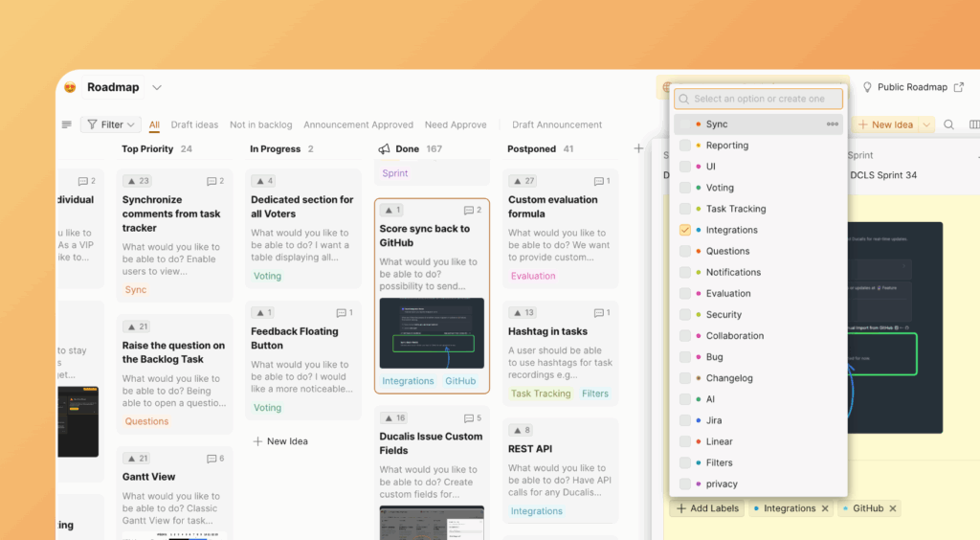The width and height of the screenshot is (980, 540).
Task: Click the label search input field
Action: coord(760,99)
